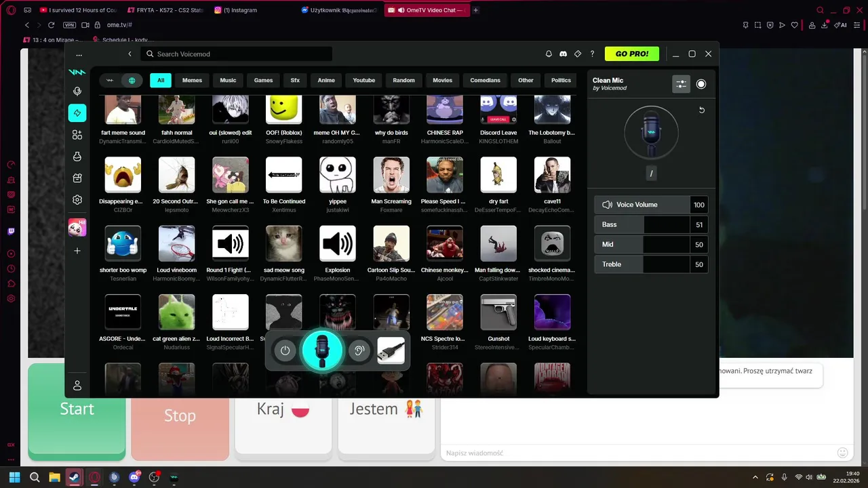868x488 pixels.
Task: Reload the ome.tv page
Action: [x=51, y=25]
